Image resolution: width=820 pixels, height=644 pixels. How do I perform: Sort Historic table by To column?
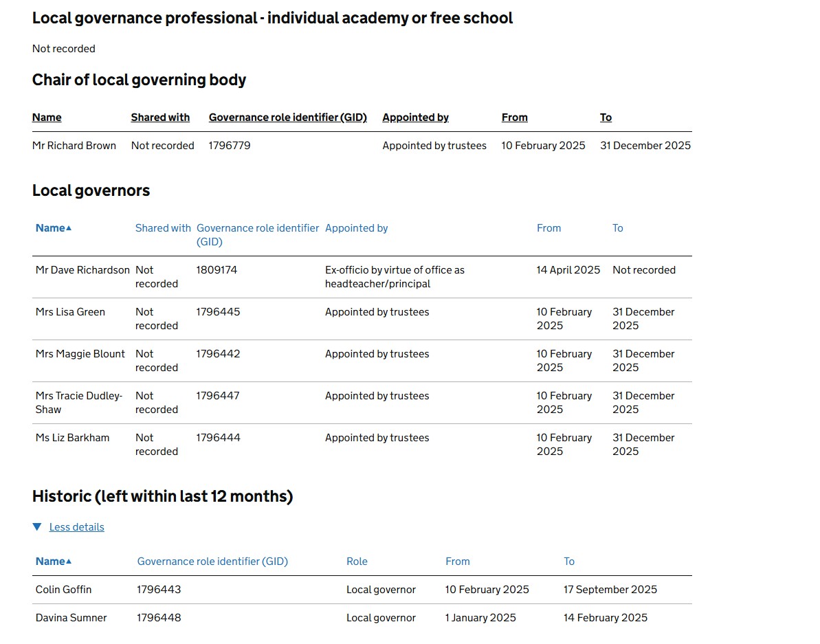pyautogui.click(x=568, y=562)
